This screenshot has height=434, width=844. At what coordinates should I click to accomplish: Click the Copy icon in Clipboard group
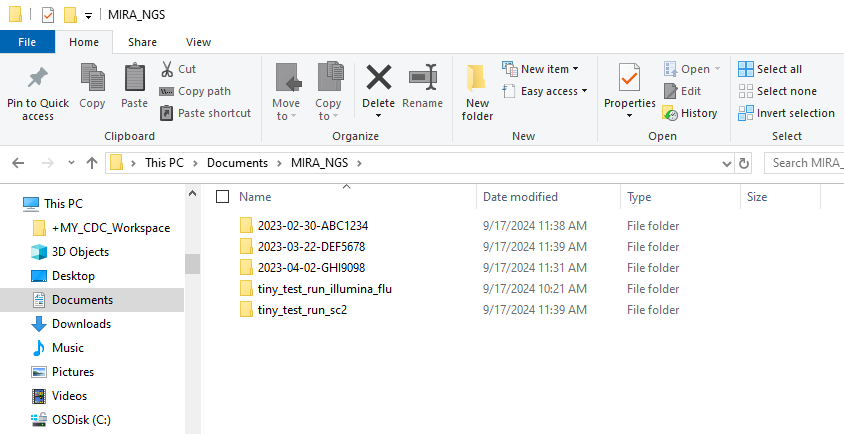coord(93,77)
